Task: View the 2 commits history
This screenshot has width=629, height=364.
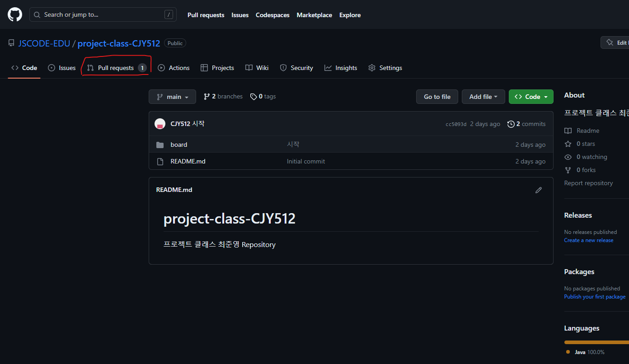Action: point(526,124)
